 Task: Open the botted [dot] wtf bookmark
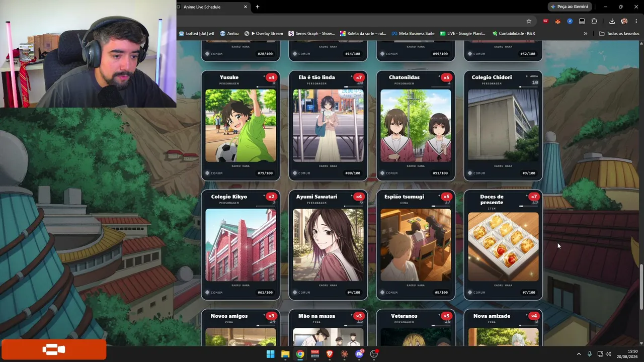(197, 34)
